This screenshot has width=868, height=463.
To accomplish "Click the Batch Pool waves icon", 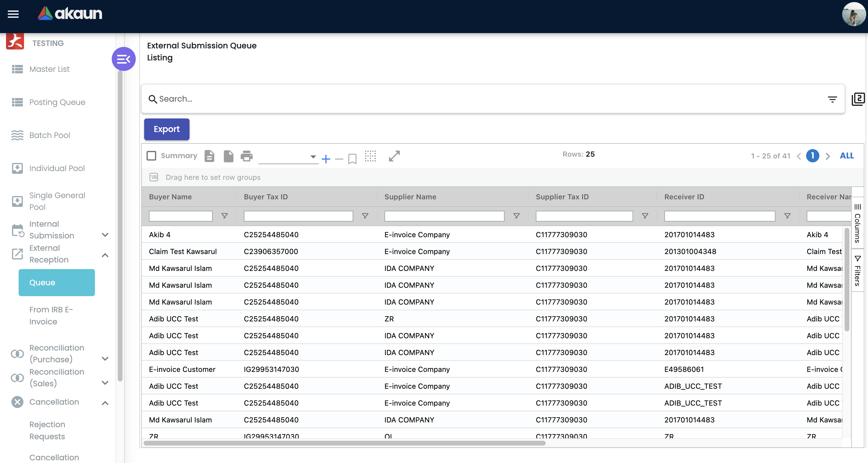I will pos(17,135).
